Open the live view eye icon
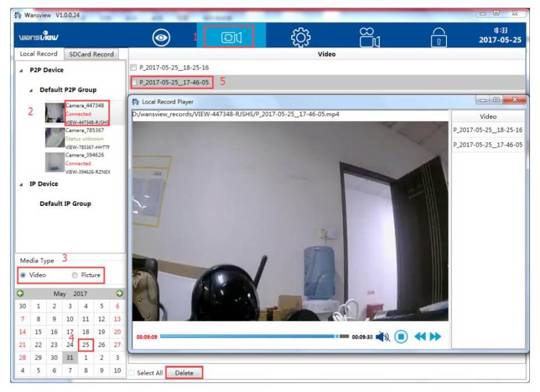This screenshot has height=392, width=540. point(161,38)
